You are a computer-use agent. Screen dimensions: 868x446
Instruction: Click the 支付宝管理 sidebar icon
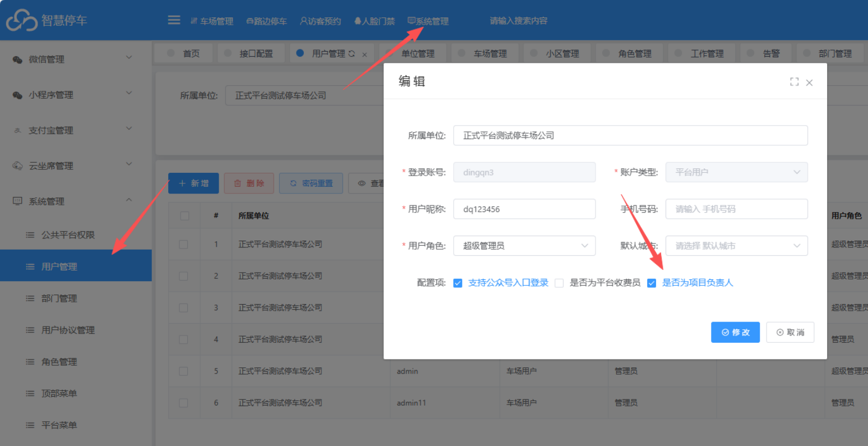point(17,131)
